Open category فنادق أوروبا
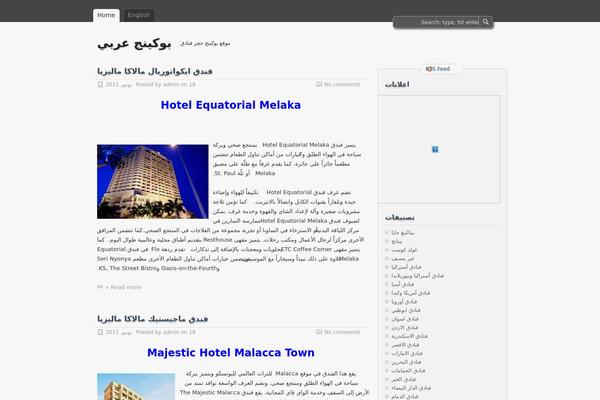Image resolution: width=600 pixels, height=400 pixels. tap(404, 302)
